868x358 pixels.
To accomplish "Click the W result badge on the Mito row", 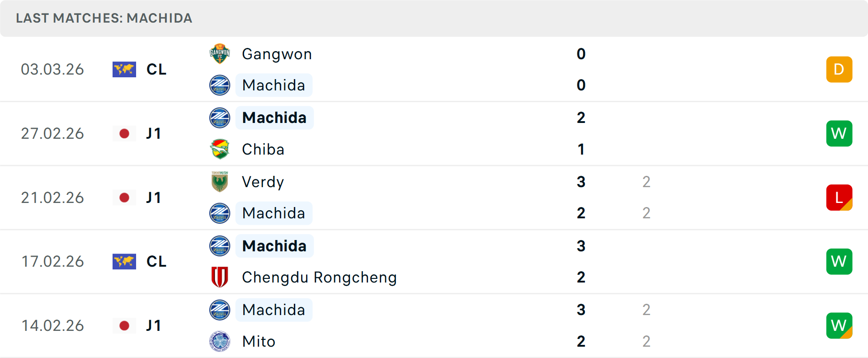I will pyautogui.click(x=839, y=325).
